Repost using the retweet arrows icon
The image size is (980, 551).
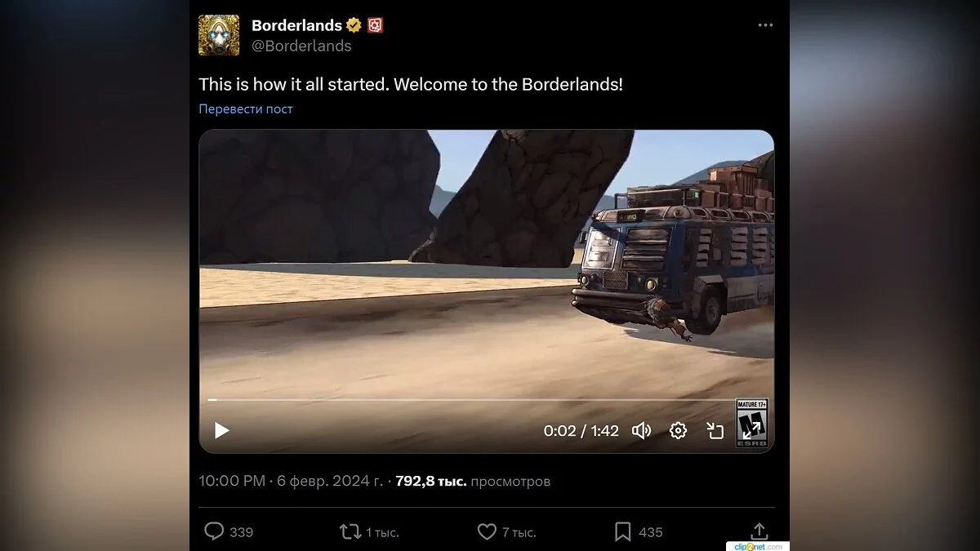pos(350,531)
